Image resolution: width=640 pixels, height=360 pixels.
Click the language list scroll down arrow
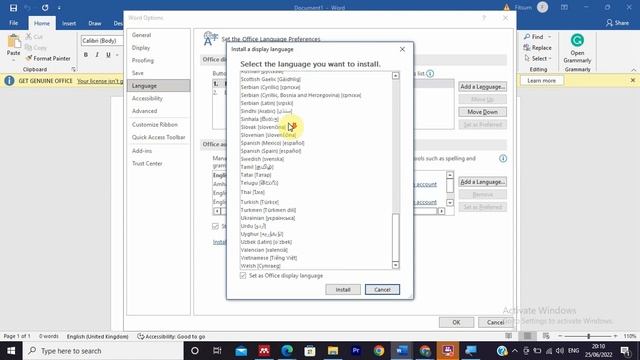click(x=396, y=265)
